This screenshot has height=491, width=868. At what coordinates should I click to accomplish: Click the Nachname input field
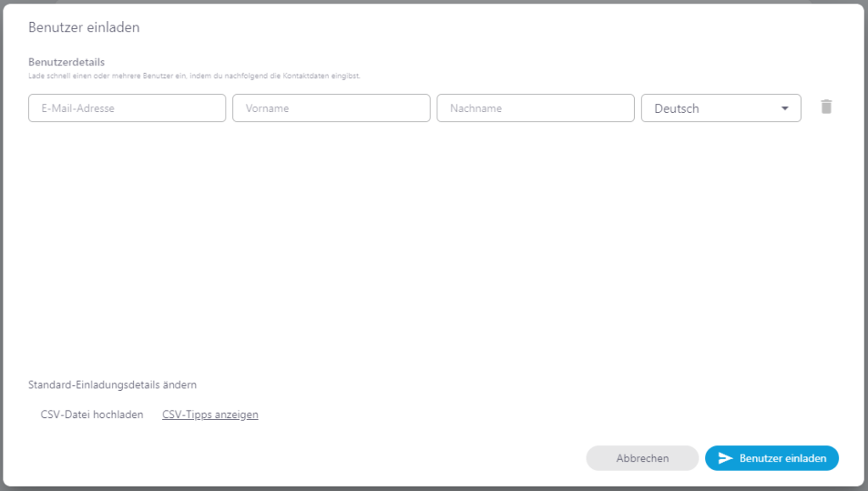(535, 108)
